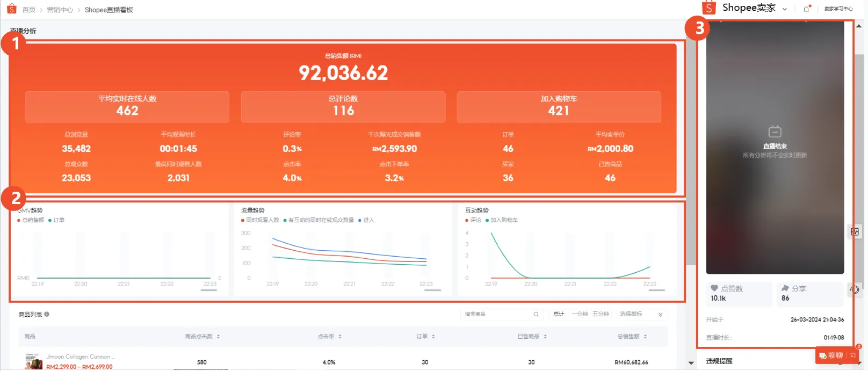868x371 pixels.
Task: Sort by 总销售额 column arrows
Action: click(645, 337)
